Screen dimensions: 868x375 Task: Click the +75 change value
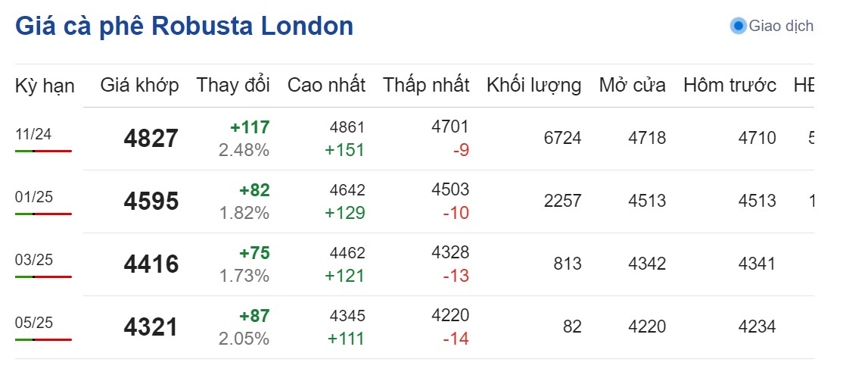(254, 253)
